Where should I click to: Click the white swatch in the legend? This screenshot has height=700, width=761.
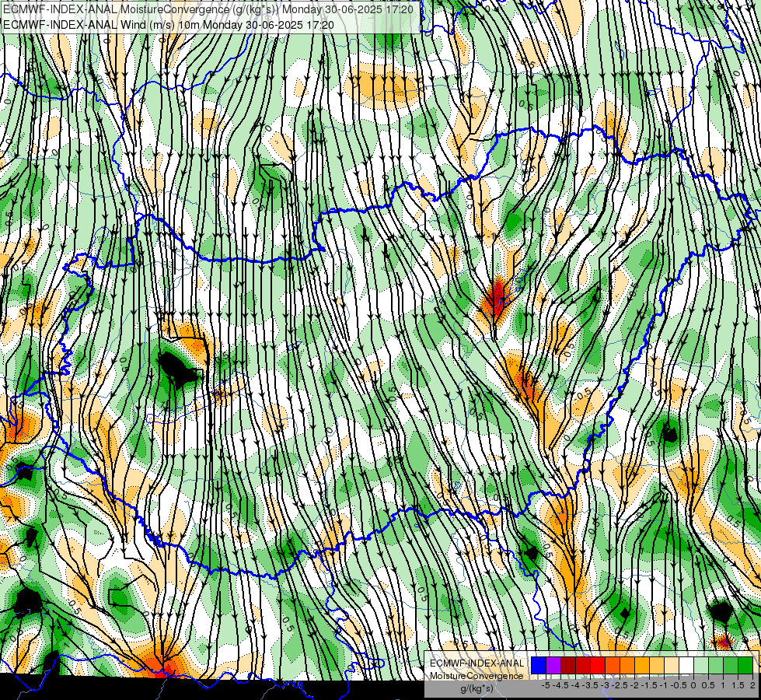686,665
